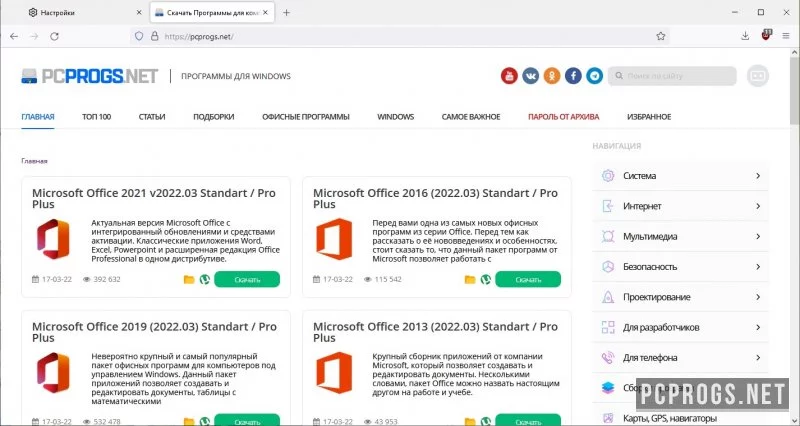Open the Telegram social icon
The height and width of the screenshot is (426, 800).
(x=594, y=76)
